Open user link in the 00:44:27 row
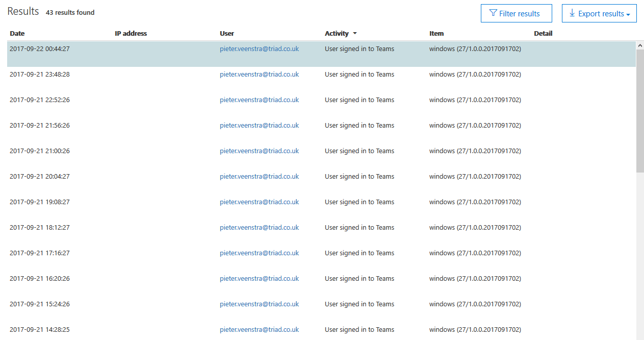This screenshot has width=644, height=340. (259, 49)
